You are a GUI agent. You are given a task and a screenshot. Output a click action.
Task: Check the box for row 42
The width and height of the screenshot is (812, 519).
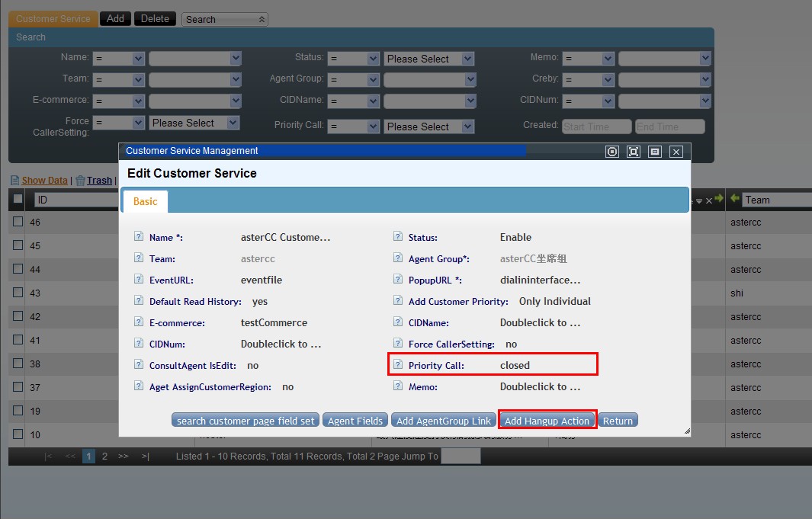[x=18, y=317]
